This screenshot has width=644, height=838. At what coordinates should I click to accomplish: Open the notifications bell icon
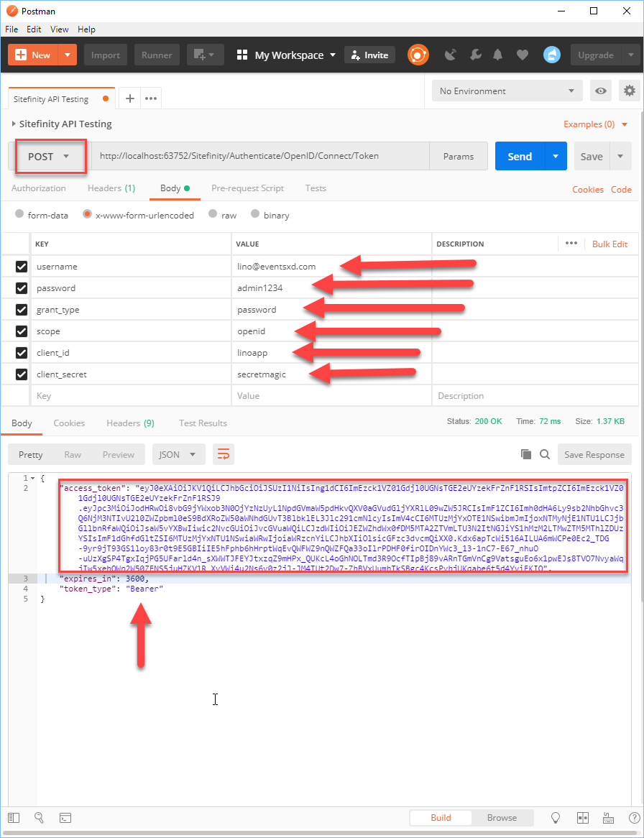coord(497,55)
